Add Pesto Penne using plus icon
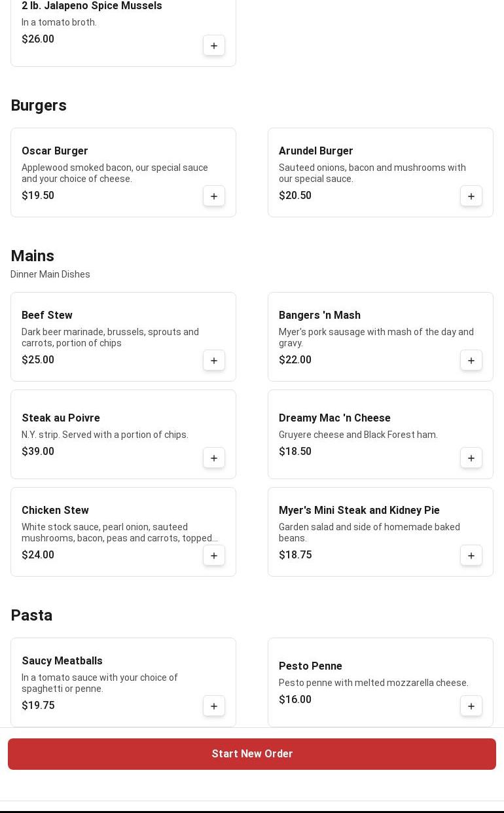This screenshot has height=813, width=504. tap(471, 706)
